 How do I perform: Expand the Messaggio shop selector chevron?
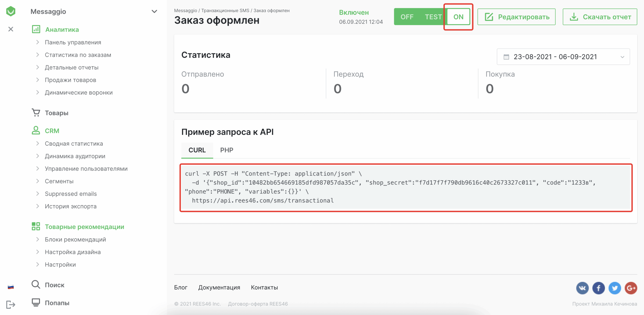click(154, 12)
